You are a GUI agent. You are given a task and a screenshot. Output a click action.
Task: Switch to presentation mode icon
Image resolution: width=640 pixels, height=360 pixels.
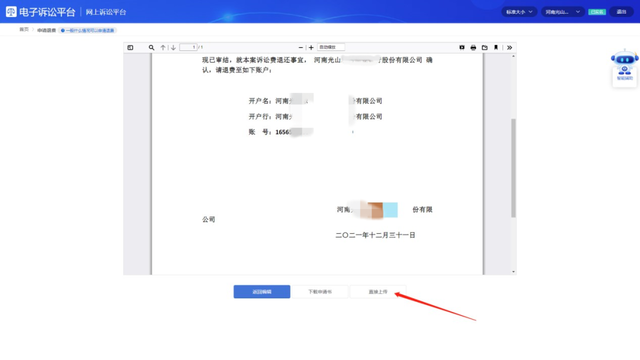pos(462,48)
